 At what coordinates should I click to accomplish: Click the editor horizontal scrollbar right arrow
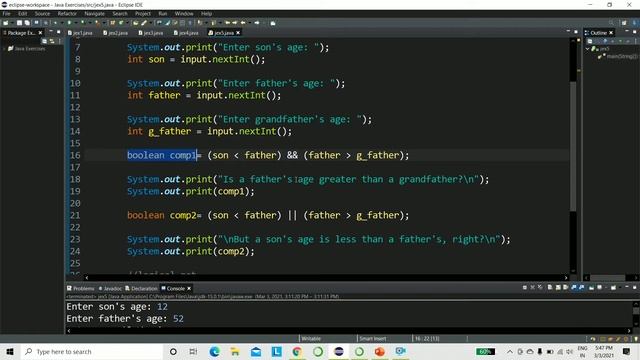click(566, 278)
